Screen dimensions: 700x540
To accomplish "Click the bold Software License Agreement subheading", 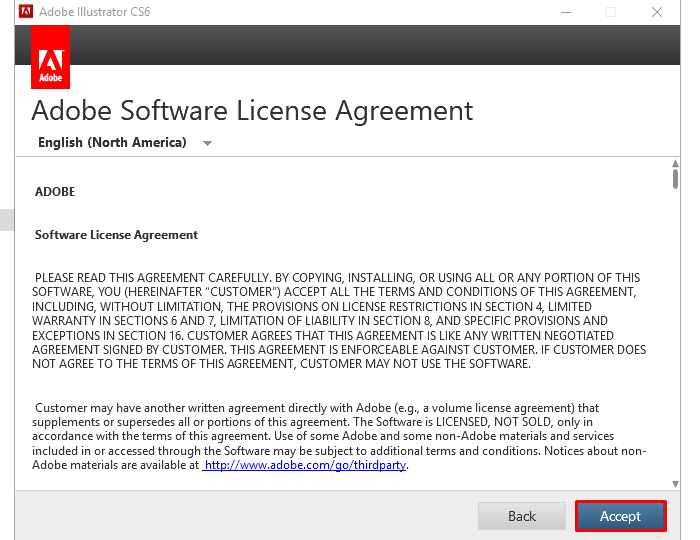I will coord(116,235).
